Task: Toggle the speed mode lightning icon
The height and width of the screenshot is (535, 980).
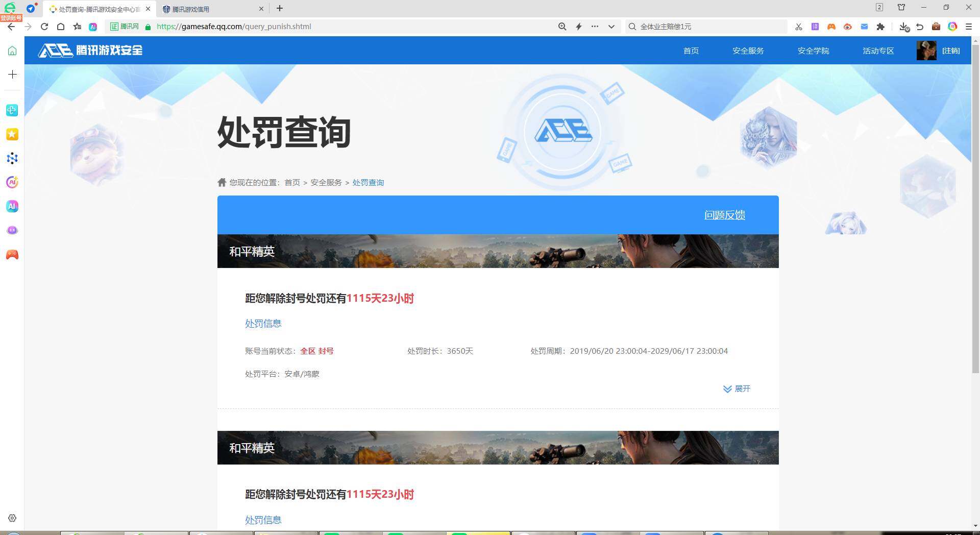Action: coord(579,27)
